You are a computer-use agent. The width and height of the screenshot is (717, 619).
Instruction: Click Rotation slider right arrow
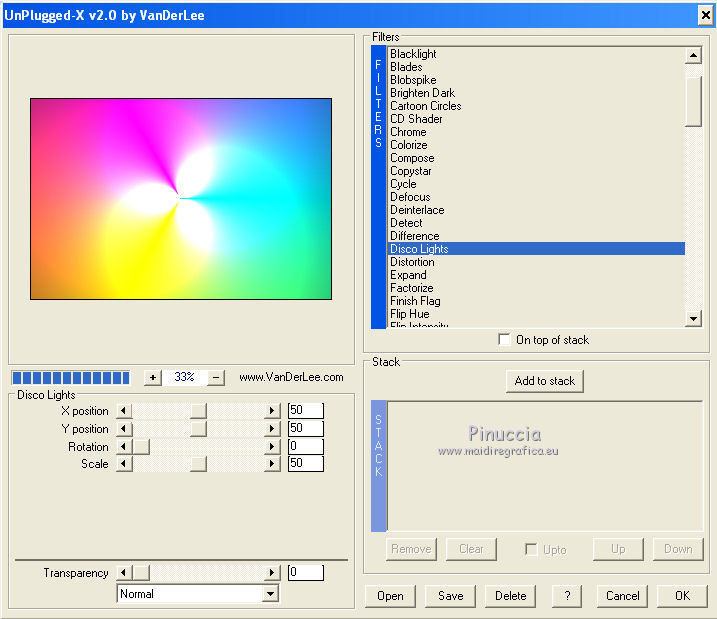[x=271, y=447]
